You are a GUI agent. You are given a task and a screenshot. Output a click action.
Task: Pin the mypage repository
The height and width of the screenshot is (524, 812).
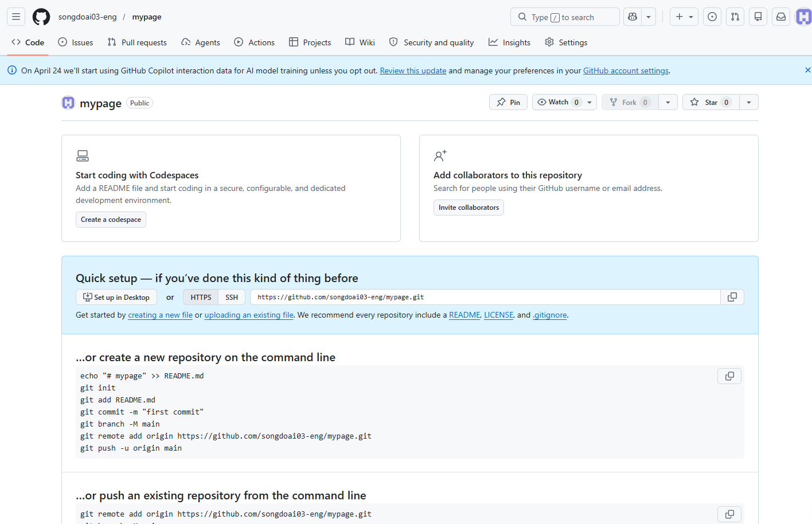pyautogui.click(x=508, y=102)
